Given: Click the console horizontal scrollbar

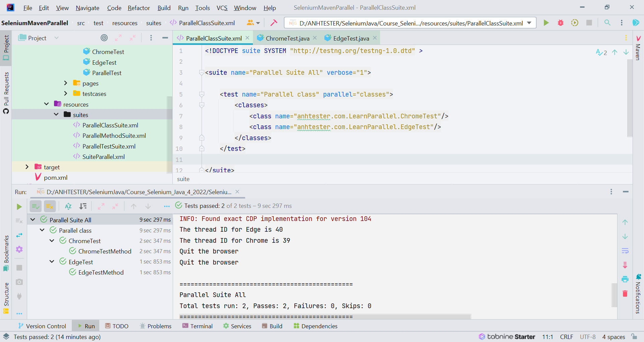Looking at the screenshot, I should click(x=325, y=317).
